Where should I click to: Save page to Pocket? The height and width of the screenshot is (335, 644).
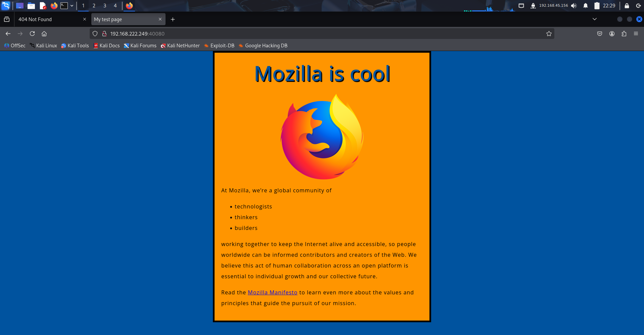click(600, 34)
